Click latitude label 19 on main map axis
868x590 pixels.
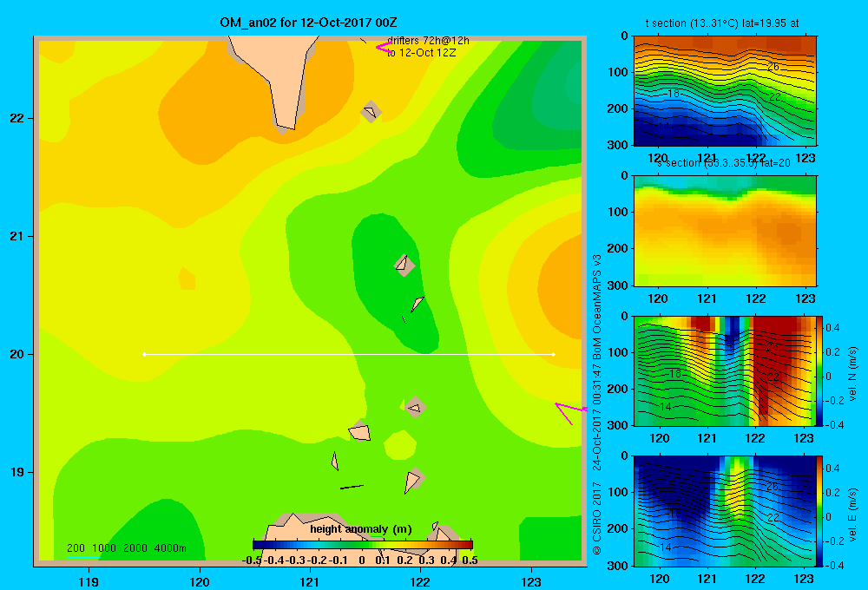click(x=17, y=472)
